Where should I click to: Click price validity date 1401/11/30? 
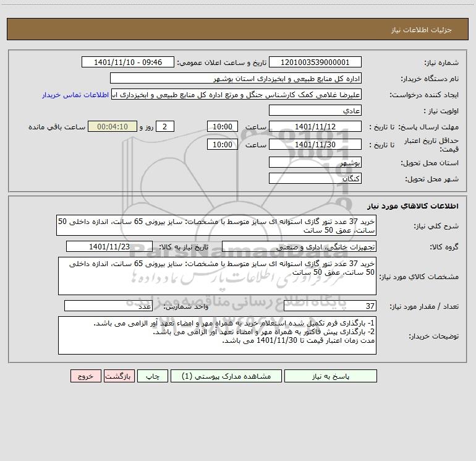(x=315, y=145)
